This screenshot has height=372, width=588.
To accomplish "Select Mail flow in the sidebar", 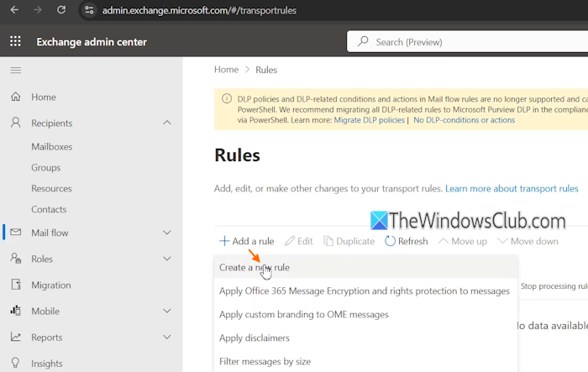I will tap(50, 233).
